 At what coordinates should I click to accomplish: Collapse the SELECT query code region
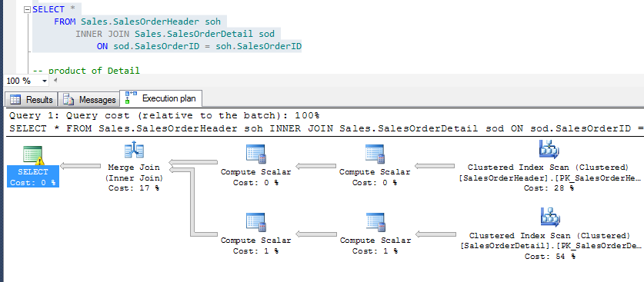(28, 9)
